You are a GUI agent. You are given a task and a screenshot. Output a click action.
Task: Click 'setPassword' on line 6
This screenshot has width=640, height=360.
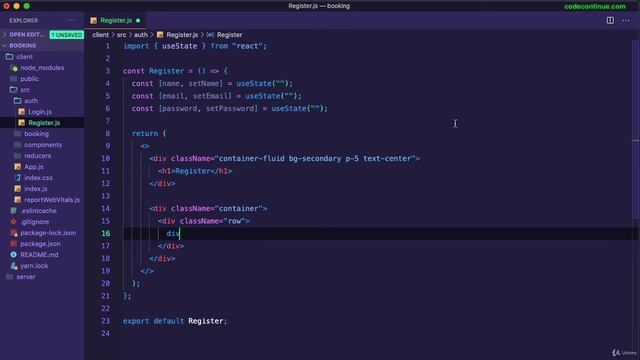click(231, 109)
